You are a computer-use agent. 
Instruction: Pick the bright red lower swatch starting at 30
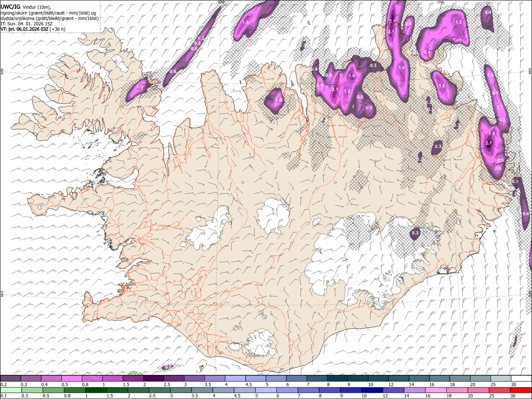(520, 390)
